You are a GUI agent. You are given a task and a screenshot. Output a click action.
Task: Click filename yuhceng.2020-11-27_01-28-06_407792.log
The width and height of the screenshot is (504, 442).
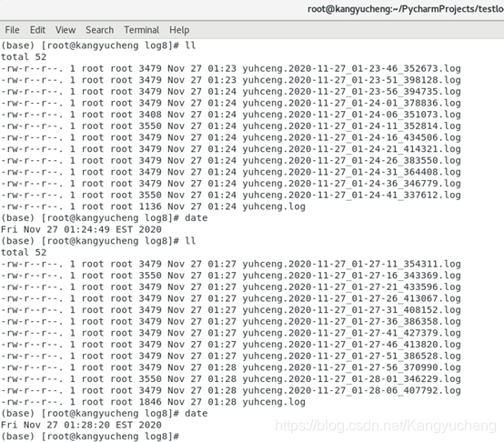coord(351,390)
